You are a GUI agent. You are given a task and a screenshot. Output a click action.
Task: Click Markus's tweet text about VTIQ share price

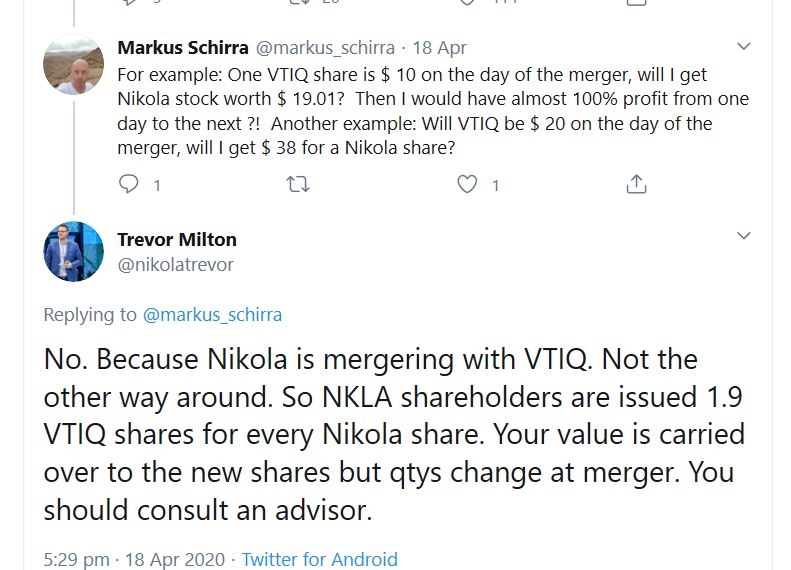coord(430,112)
